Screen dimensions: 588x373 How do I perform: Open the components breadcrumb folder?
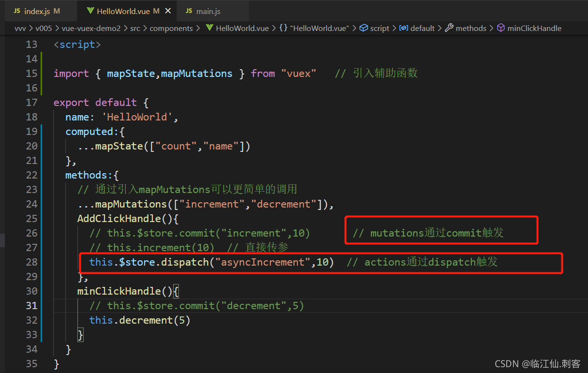[171, 28]
